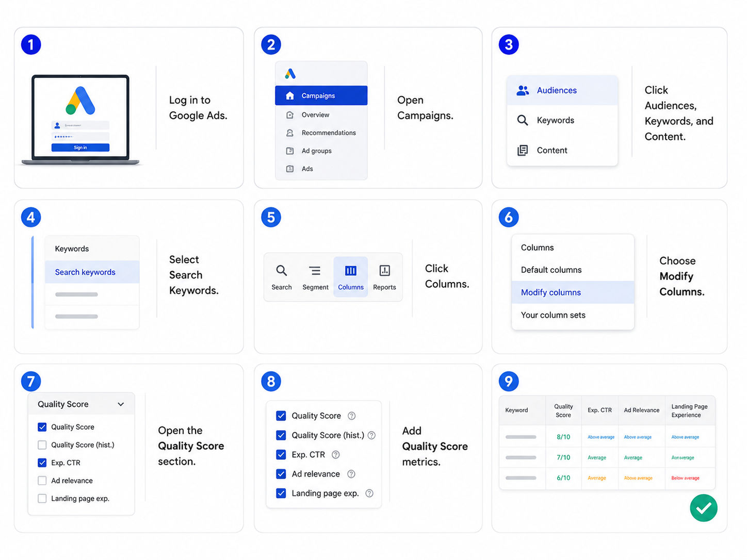
Task: Open the Search tool in the toolbar
Action: tap(282, 277)
